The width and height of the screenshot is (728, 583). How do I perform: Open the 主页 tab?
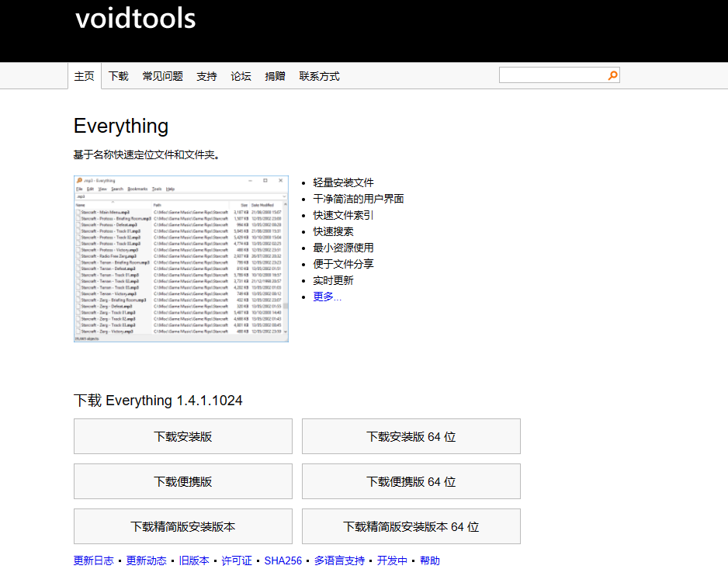(x=84, y=76)
